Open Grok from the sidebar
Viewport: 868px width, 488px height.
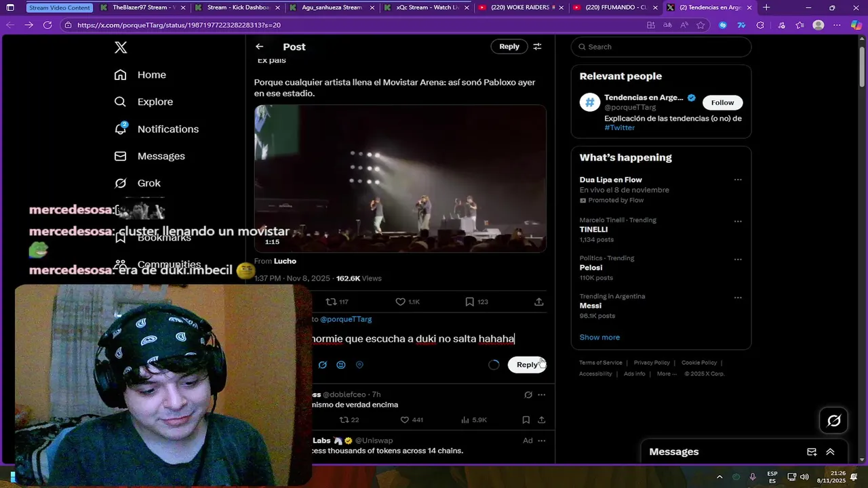click(138, 183)
